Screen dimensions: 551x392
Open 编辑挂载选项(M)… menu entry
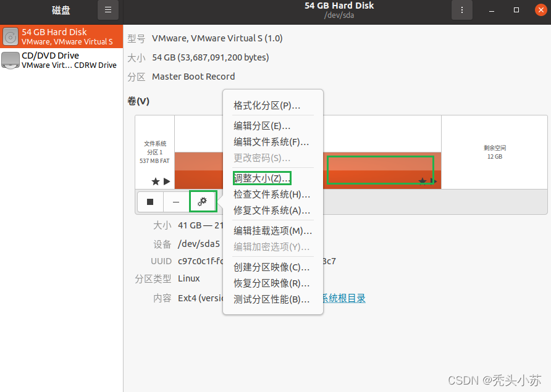coord(272,230)
